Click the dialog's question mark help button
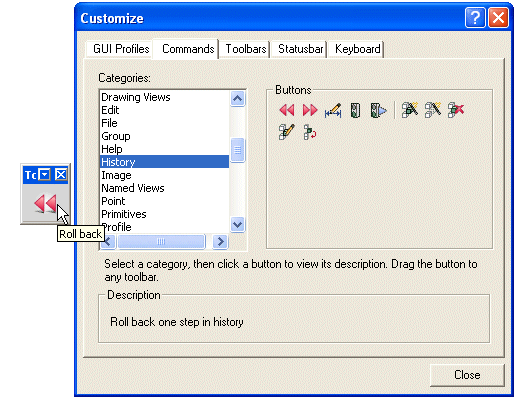The image size is (523, 413). tap(475, 17)
